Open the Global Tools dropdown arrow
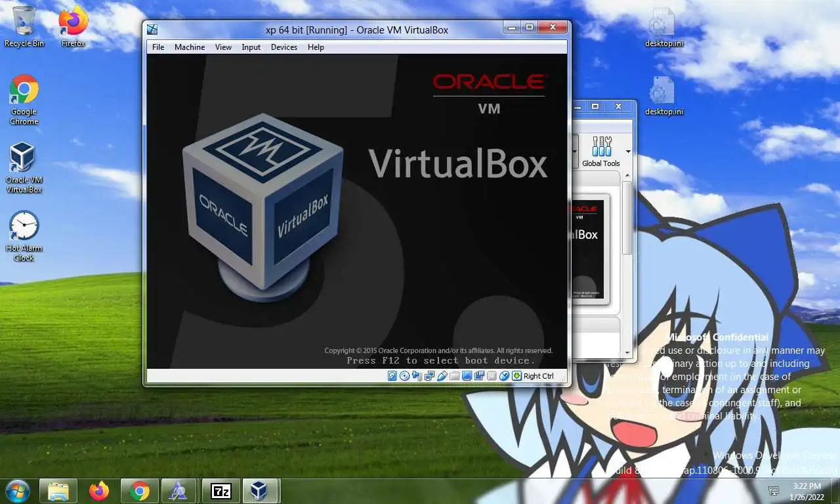This screenshot has height=504, width=840. [x=628, y=152]
